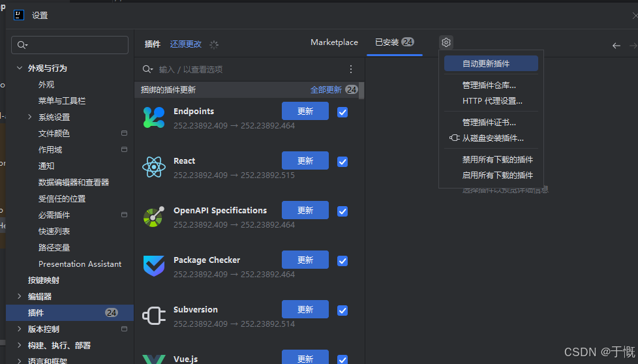Expand the 编辑器 tree node

pyautogui.click(x=19, y=296)
